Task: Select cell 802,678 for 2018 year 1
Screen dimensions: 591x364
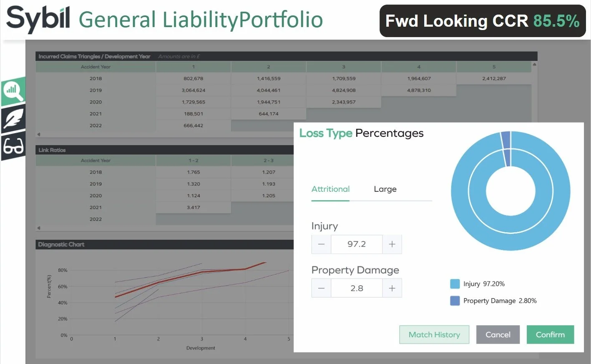Action: (x=194, y=78)
